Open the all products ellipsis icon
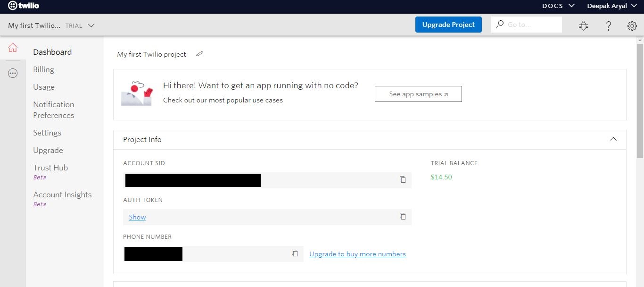The width and height of the screenshot is (644, 287). [13, 73]
